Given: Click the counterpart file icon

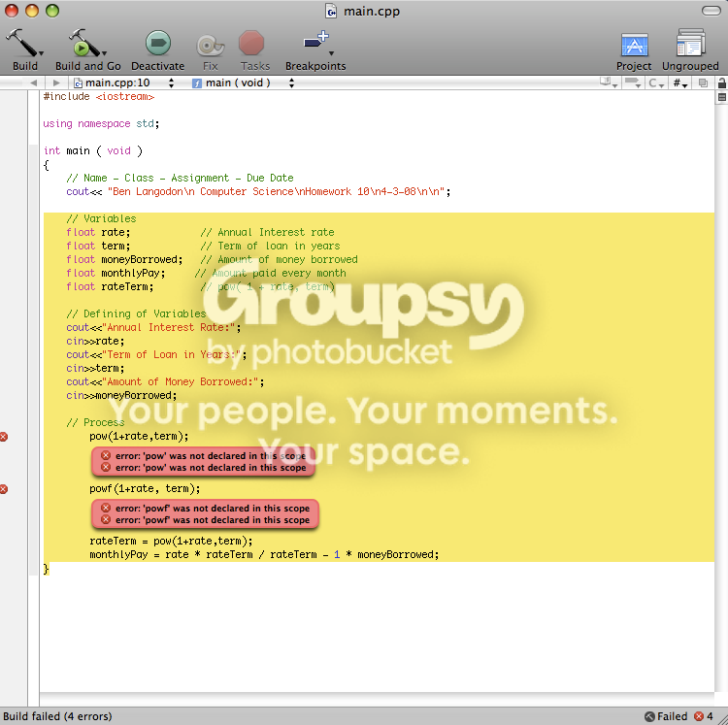Looking at the screenshot, I should pyautogui.click(x=703, y=82).
